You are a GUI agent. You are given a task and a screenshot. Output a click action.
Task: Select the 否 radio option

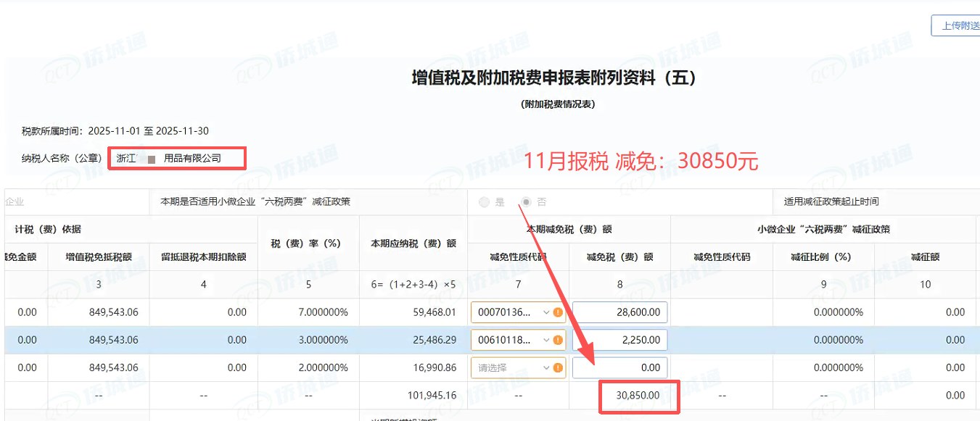pos(527,202)
